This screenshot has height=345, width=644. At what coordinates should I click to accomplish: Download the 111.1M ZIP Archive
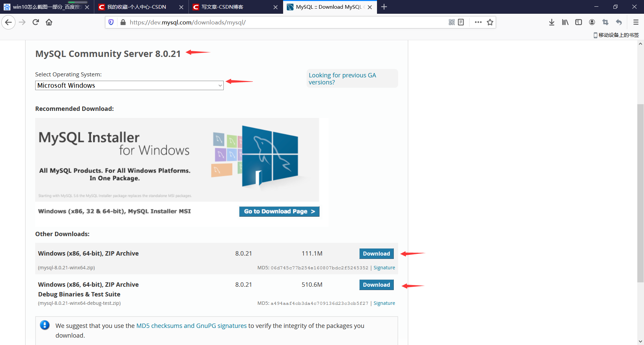[x=376, y=254]
